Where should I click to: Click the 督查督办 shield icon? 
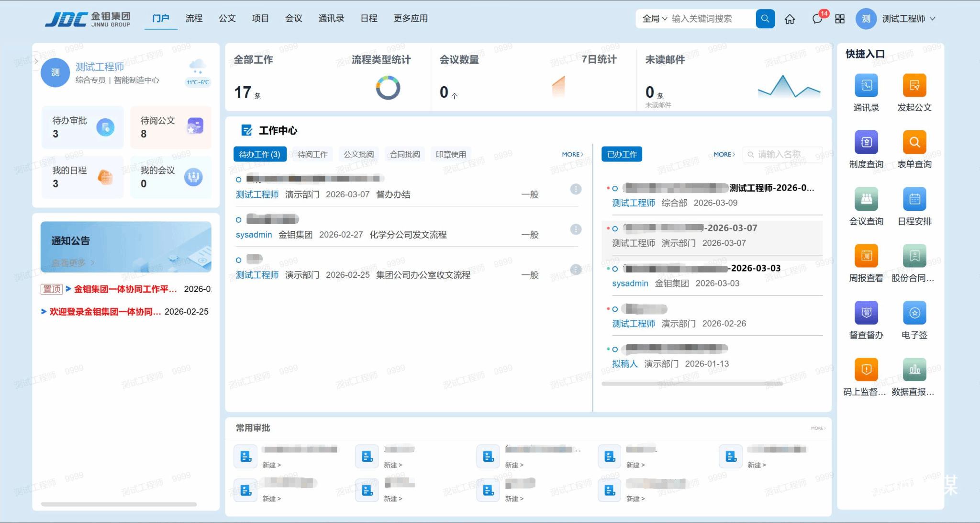pos(866,313)
